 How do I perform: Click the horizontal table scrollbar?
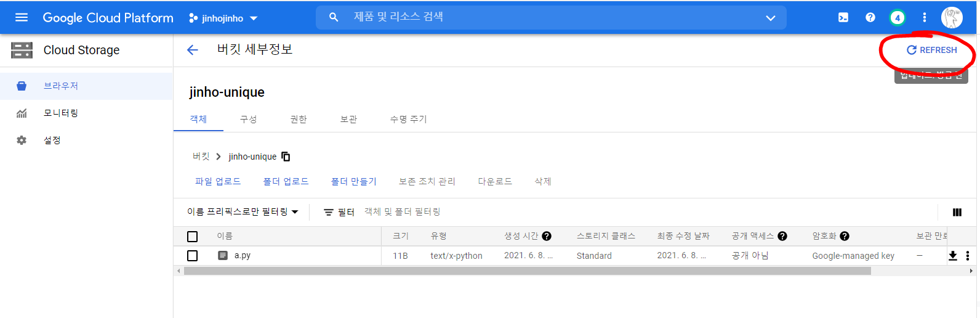tap(528, 271)
